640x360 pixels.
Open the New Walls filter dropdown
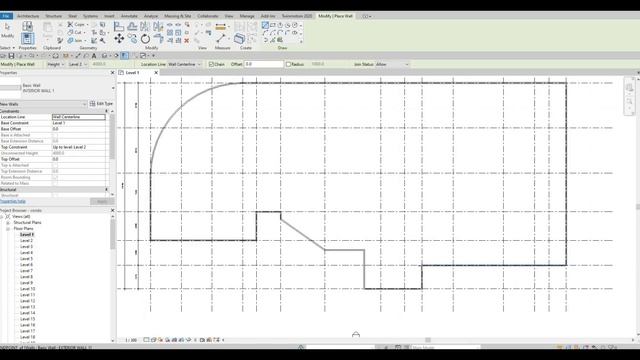click(x=44, y=104)
